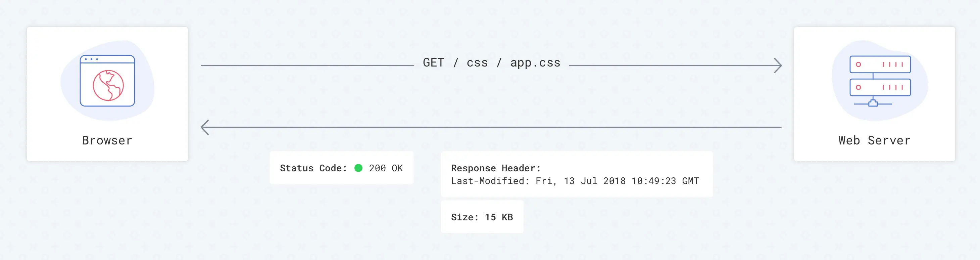This screenshot has height=260, width=980.
Task: Select the Status Code card
Action: (342, 168)
